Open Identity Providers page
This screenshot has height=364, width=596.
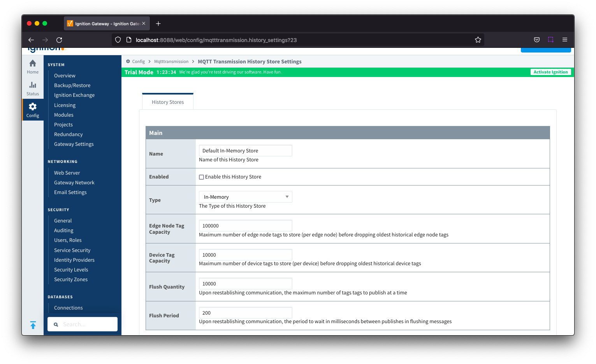click(74, 260)
